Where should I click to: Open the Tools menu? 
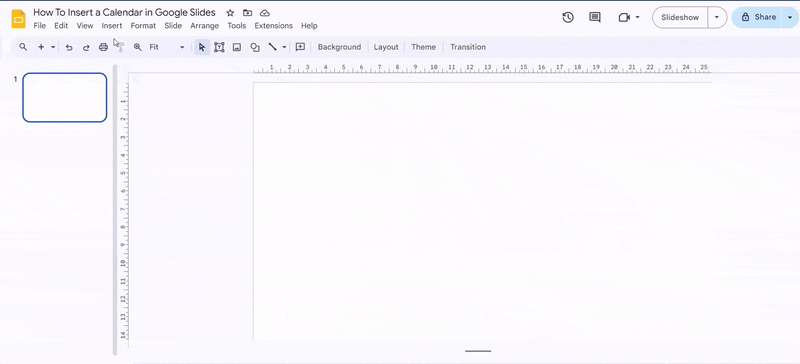click(237, 26)
